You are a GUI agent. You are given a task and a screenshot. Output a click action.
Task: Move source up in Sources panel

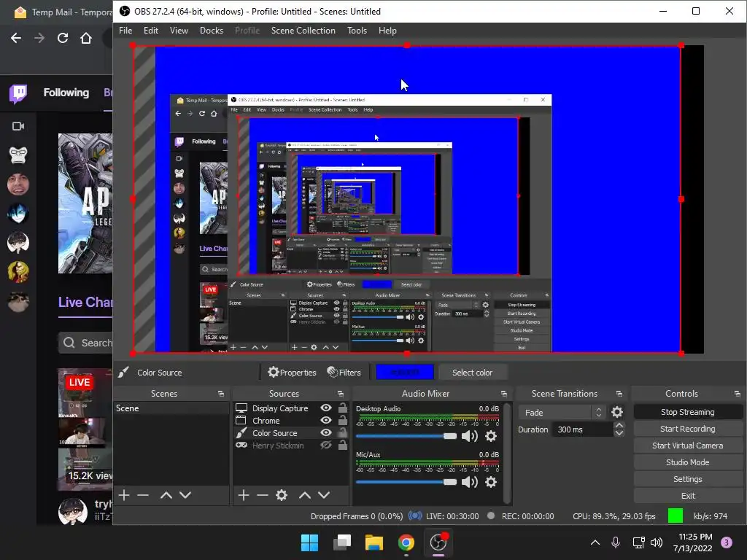click(305, 495)
